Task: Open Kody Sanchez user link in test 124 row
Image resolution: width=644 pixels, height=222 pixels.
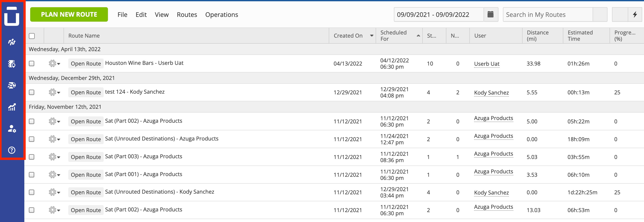Action: click(x=491, y=93)
